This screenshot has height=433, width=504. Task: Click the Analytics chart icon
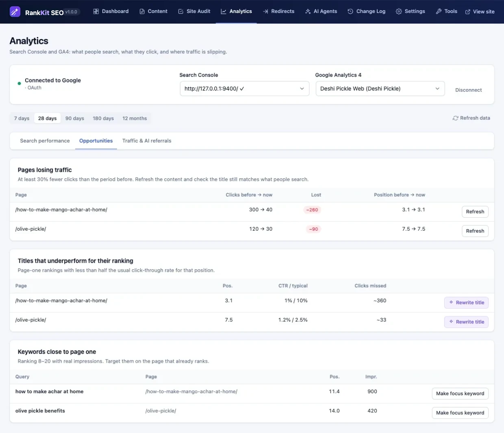224,11
